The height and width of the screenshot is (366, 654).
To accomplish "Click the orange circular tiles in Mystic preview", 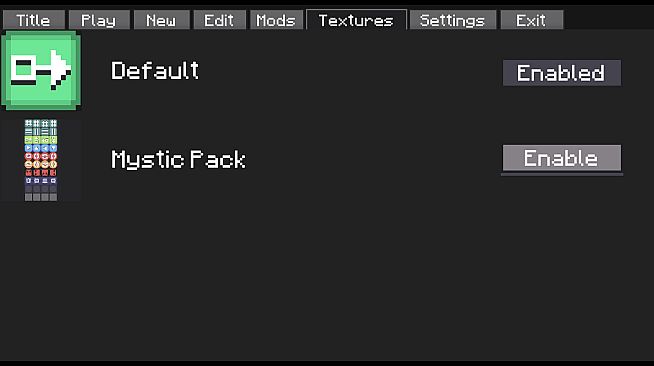I will 41,164.
